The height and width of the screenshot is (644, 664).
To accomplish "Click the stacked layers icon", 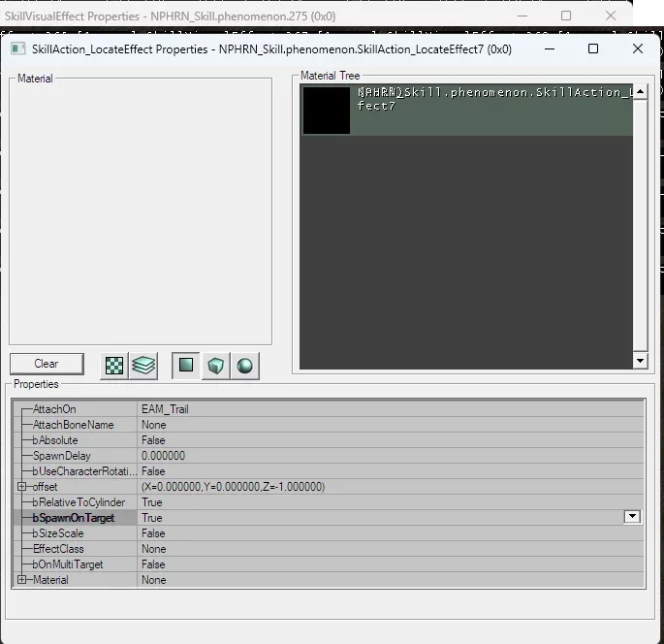I will click(x=143, y=366).
